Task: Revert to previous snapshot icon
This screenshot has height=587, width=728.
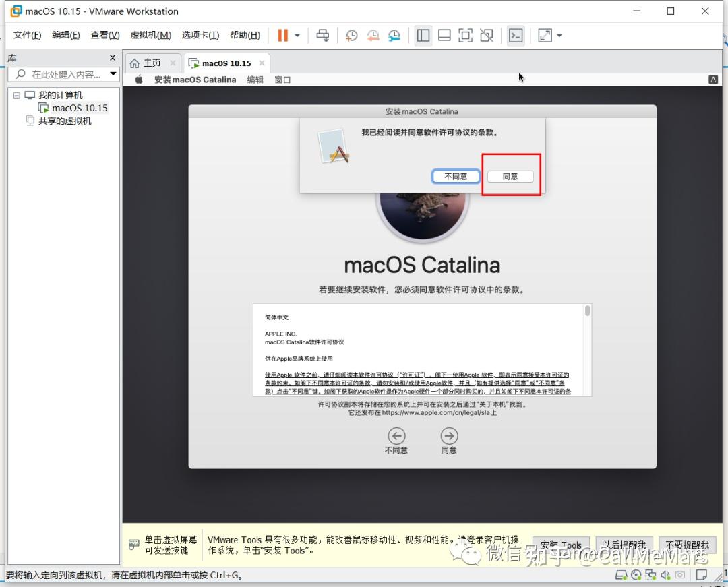Action: 373,35
